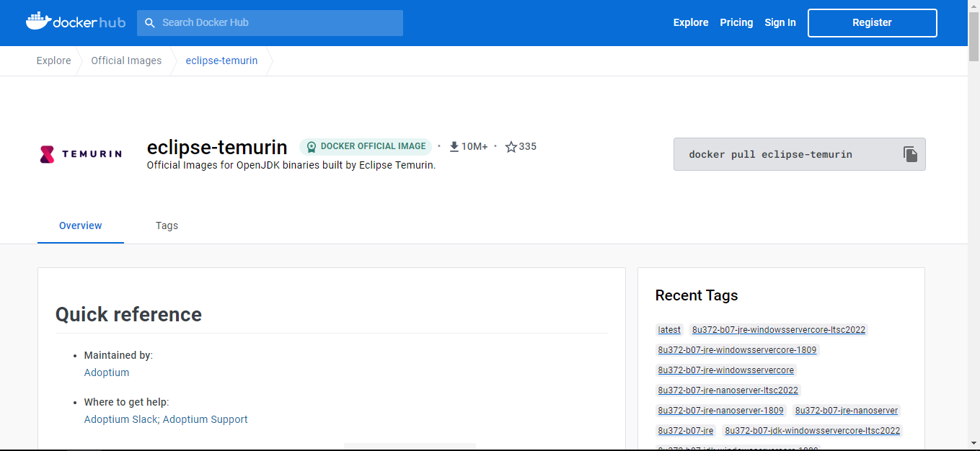Type in Search Docker Hub field
Viewport: 980px width, 451px height.
click(x=278, y=23)
